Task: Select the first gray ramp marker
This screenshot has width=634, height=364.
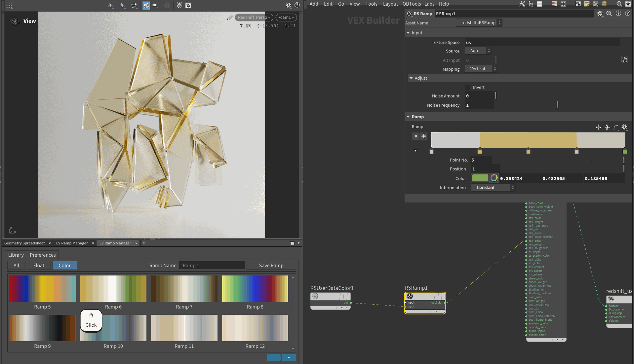Action: tap(431, 151)
